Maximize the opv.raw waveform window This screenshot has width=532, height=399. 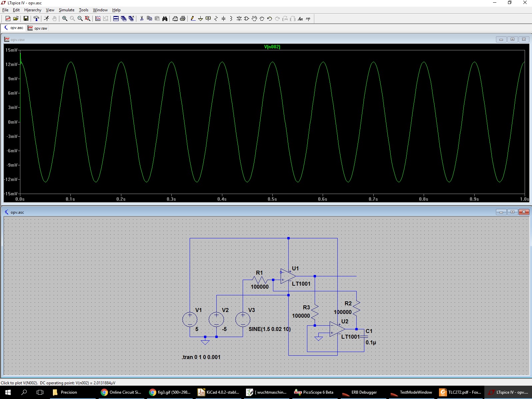click(512, 39)
